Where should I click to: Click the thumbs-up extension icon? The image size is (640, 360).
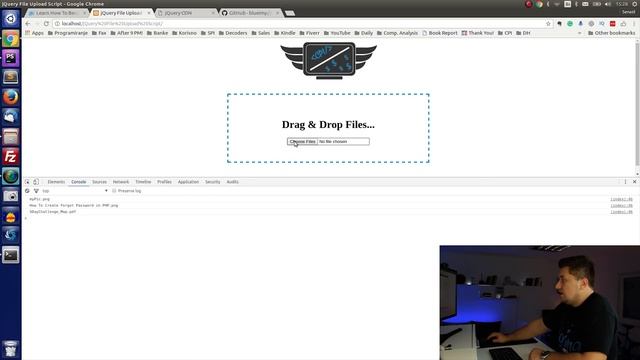coord(623,24)
